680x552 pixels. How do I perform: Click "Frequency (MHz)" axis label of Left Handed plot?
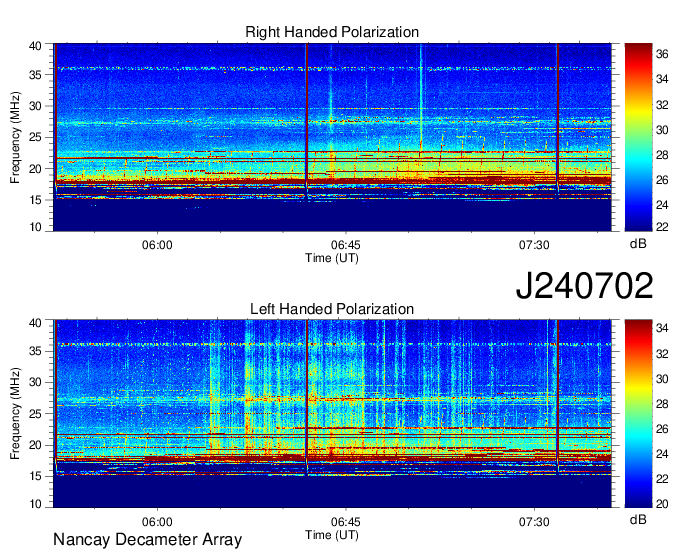coord(15,414)
